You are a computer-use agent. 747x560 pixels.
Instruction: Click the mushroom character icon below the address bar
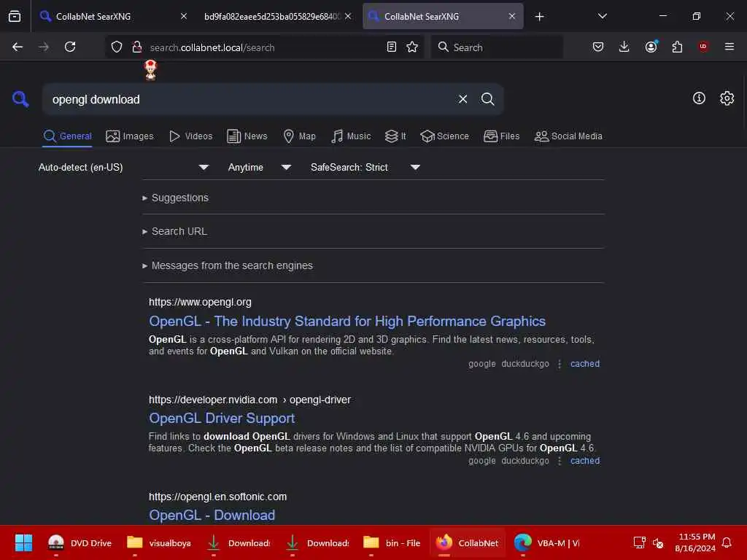point(150,69)
